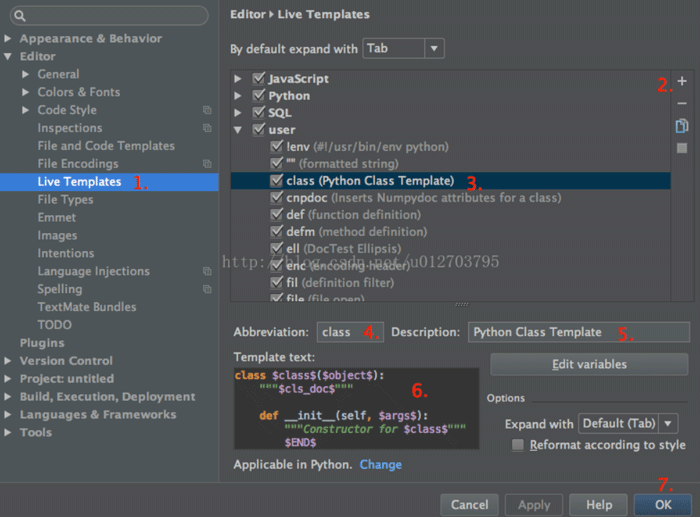The width and height of the screenshot is (700, 517).
Task: Click the copy template icon
Action: (682, 126)
